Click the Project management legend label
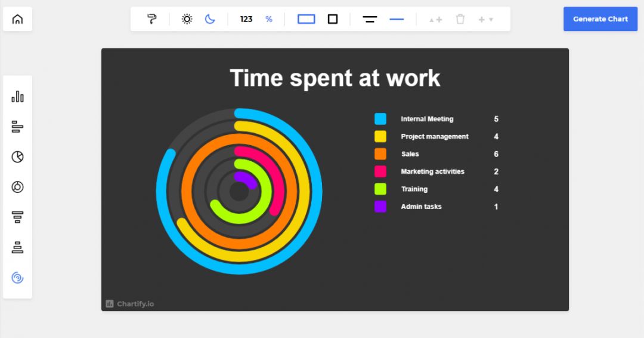The width and height of the screenshot is (644, 338). [435, 137]
